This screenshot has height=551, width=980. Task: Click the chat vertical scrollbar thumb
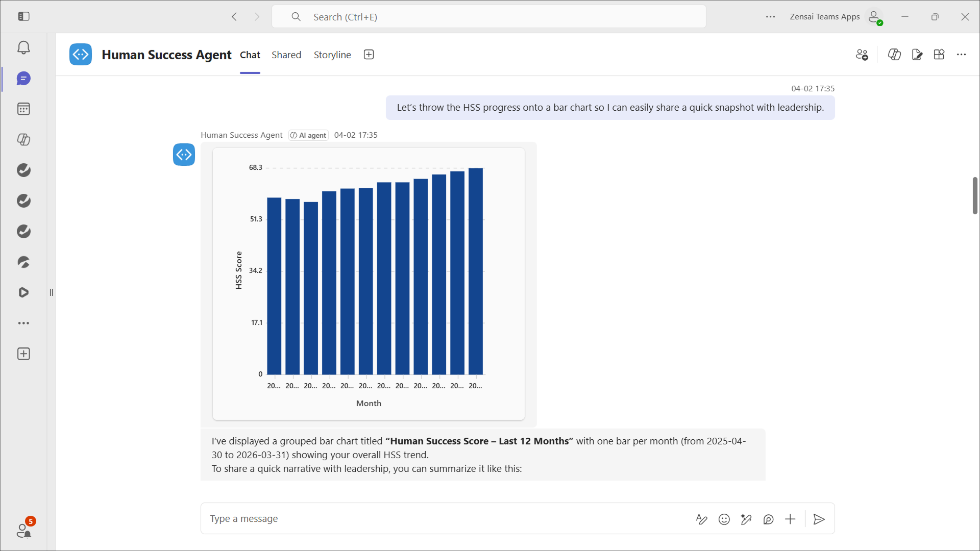pyautogui.click(x=974, y=195)
